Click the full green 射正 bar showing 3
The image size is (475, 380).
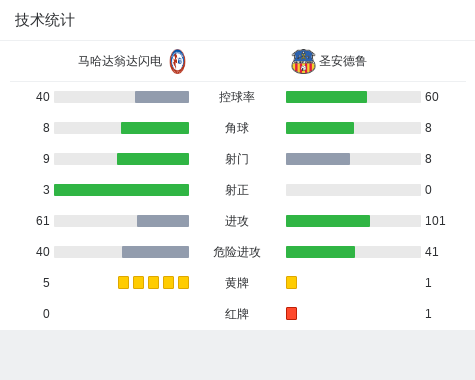[121, 190]
